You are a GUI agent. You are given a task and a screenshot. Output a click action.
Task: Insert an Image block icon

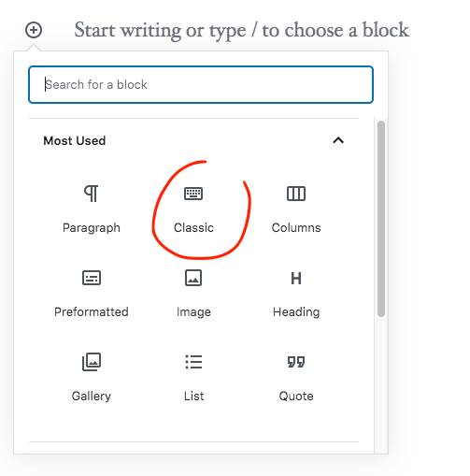(x=193, y=278)
